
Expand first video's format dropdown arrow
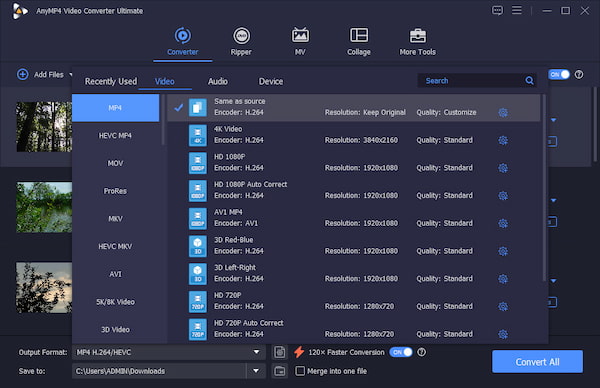tap(553, 120)
